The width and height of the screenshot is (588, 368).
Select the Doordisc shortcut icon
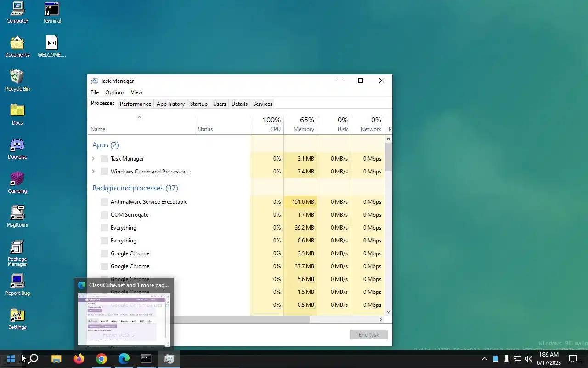[17, 149]
